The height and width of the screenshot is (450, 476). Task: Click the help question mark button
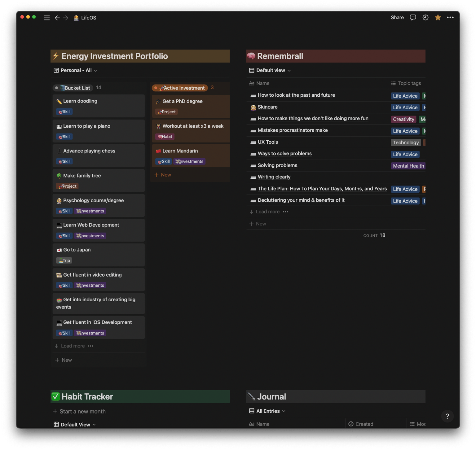click(x=447, y=416)
